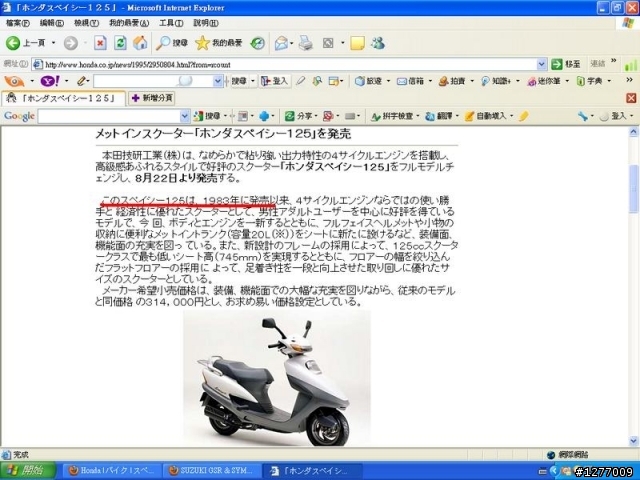Viewport: 640px width, 480px height.
Task: Click the pencil edit icon in Yahoo toolbar
Action: pos(81,81)
